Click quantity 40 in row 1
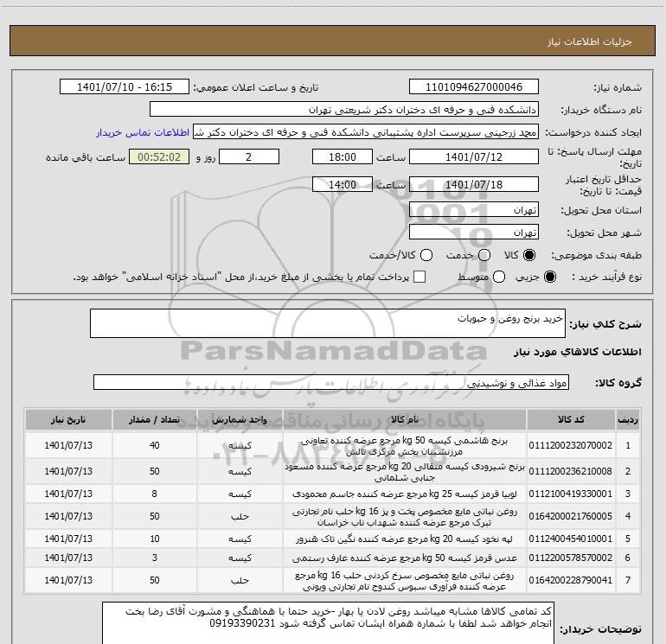 point(154,445)
